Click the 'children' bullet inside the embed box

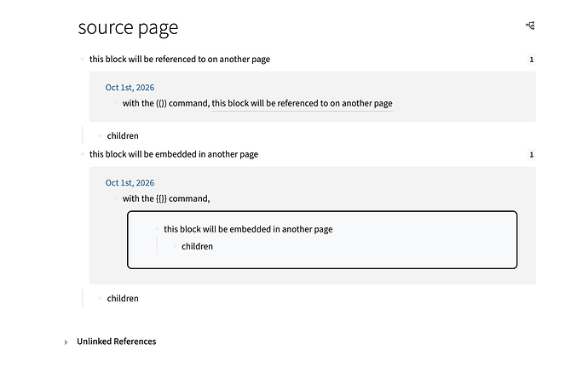[x=175, y=246]
